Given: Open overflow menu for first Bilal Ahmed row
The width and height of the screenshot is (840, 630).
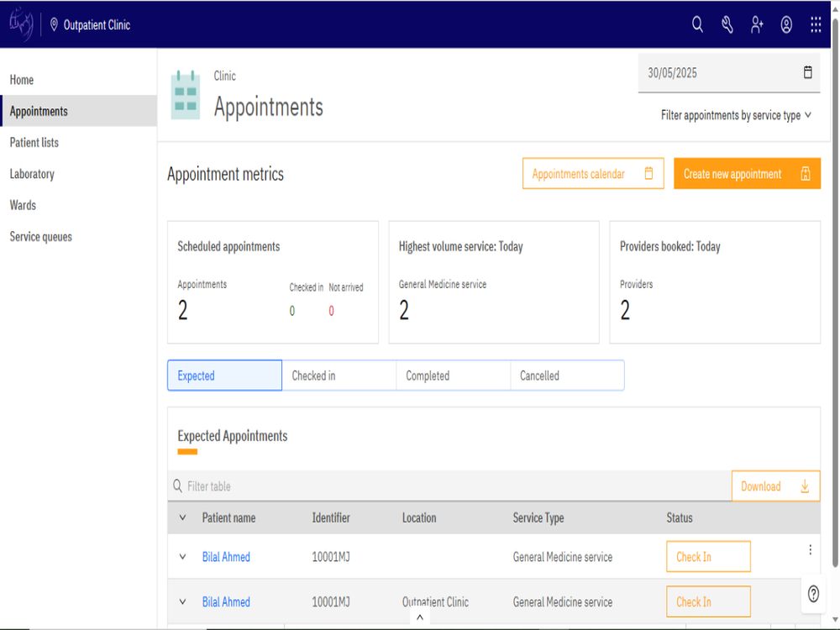Looking at the screenshot, I should [x=810, y=549].
